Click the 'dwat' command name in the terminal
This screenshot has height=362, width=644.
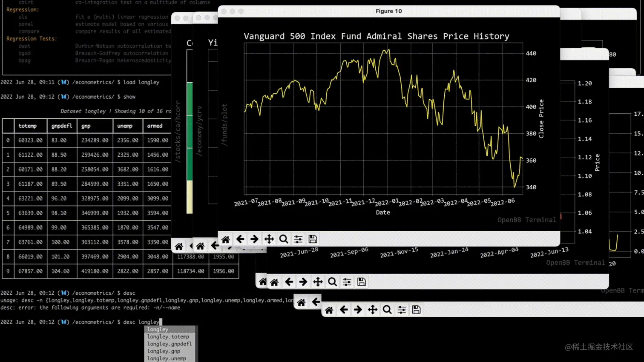pyautogui.click(x=24, y=46)
